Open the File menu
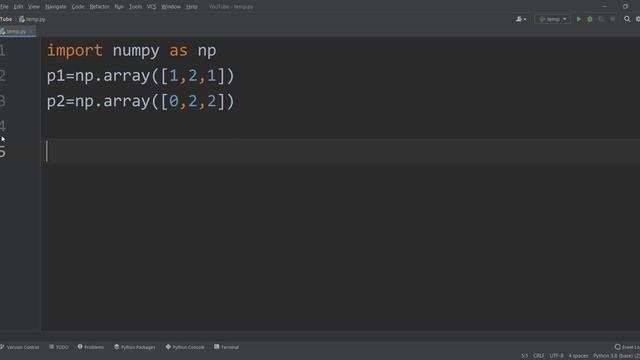The width and height of the screenshot is (640, 360). 4,7
